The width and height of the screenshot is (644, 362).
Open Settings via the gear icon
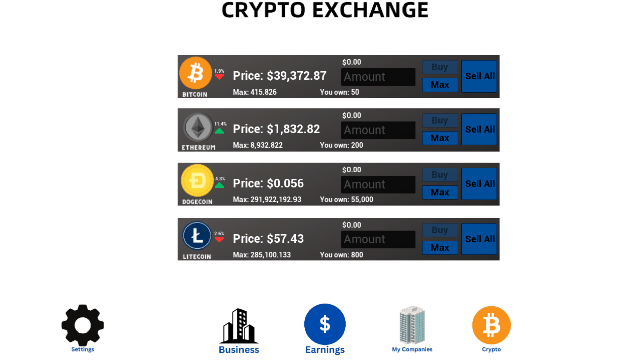[83, 325]
